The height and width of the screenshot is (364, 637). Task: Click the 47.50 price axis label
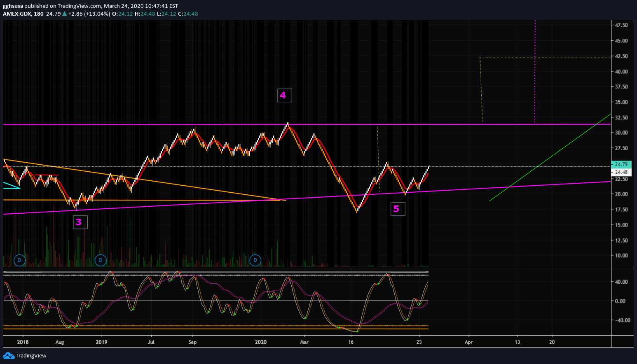point(621,25)
